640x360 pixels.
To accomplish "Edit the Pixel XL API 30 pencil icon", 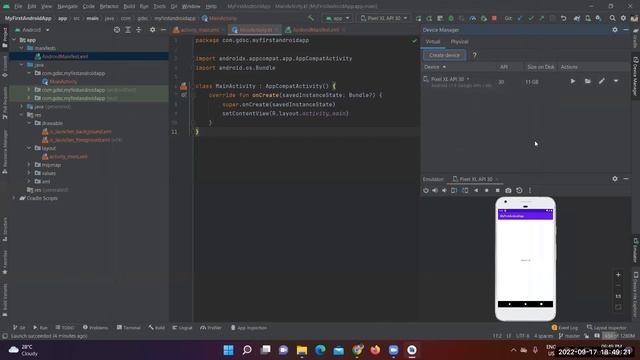I will pyautogui.click(x=602, y=81).
